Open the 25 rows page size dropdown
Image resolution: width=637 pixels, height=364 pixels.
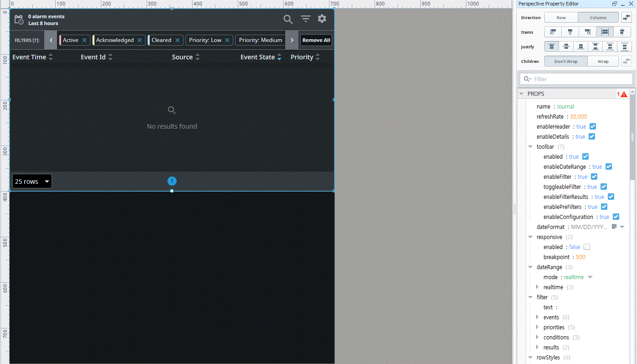coord(32,182)
